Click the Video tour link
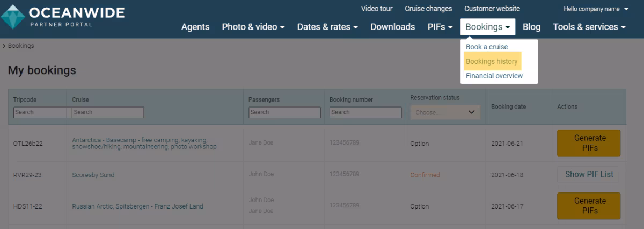Viewport: 644px width, 229px height. point(376,9)
